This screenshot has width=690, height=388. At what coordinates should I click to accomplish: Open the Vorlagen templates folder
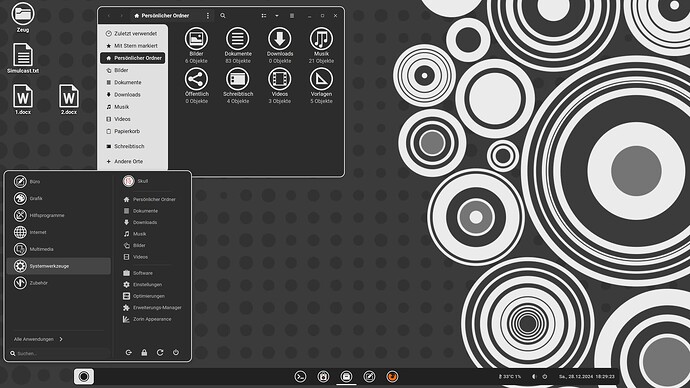tap(321, 86)
